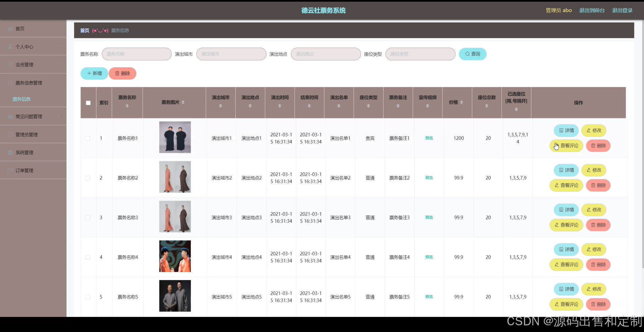Click the 修改 button for 票务名称2
Screen dimensions: 644x332
point(594,170)
